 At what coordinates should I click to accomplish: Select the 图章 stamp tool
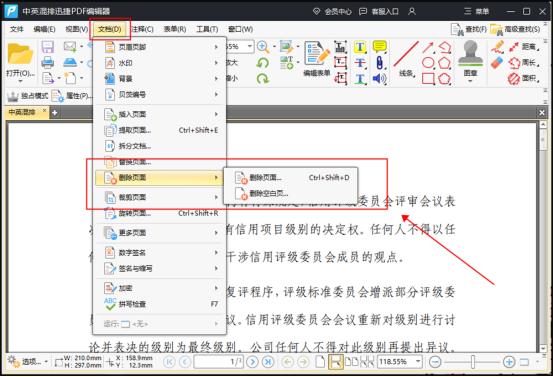470,60
